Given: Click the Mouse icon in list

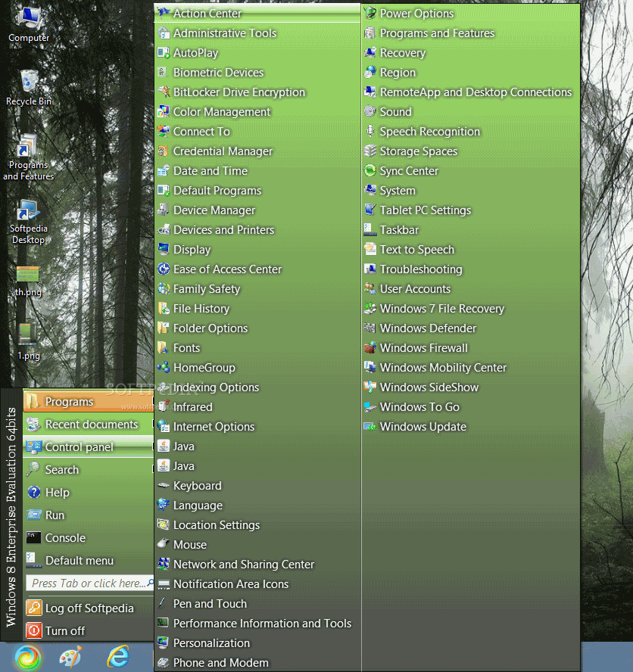Looking at the screenshot, I should [164, 544].
